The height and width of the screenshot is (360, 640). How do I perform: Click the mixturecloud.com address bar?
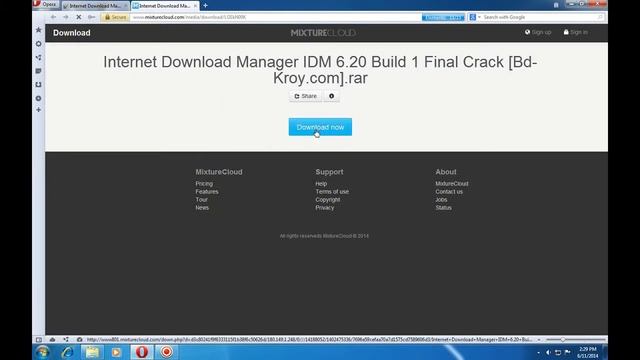(x=276, y=17)
